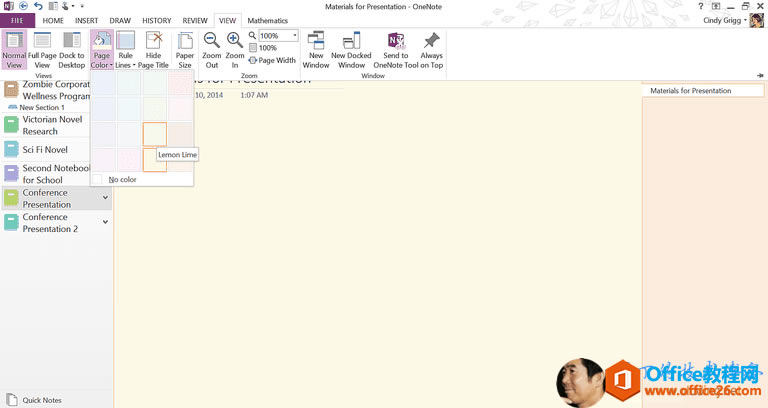Pick the blue swatch at palette top-left
The height and width of the screenshot is (408, 768).
tap(103, 83)
